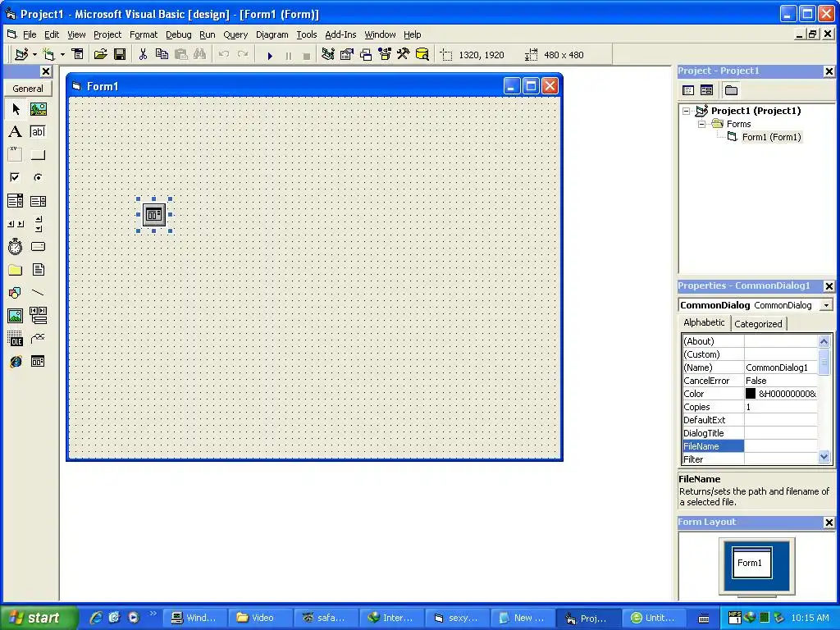Select the FileListBox tool
The image size is (840, 630).
pos(38,269)
